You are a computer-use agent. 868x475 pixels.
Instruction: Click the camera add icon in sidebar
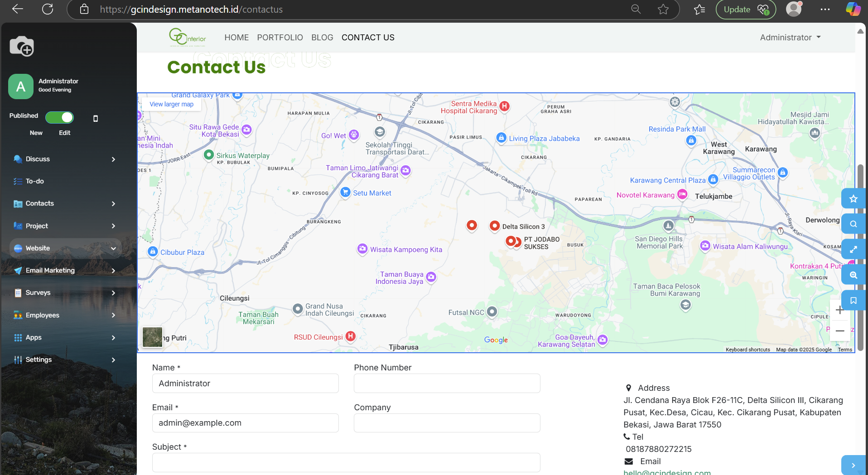[x=22, y=46]
